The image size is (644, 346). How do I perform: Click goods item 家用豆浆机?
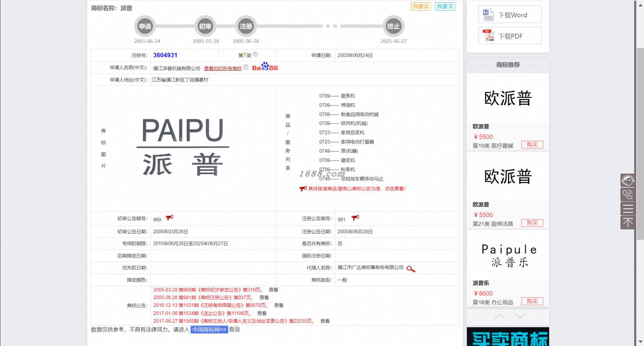[x=352, y=133]
